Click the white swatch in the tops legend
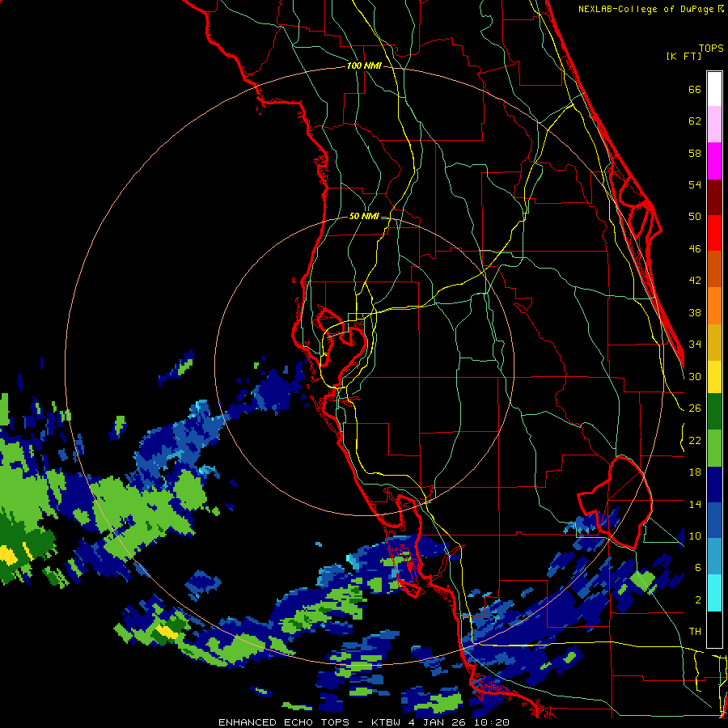Viewport: 728px width, 728px height. 714,89
